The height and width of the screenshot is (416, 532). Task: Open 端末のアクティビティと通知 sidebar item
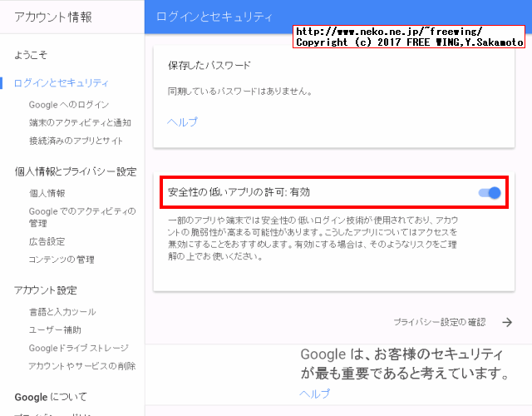(80, 122)
